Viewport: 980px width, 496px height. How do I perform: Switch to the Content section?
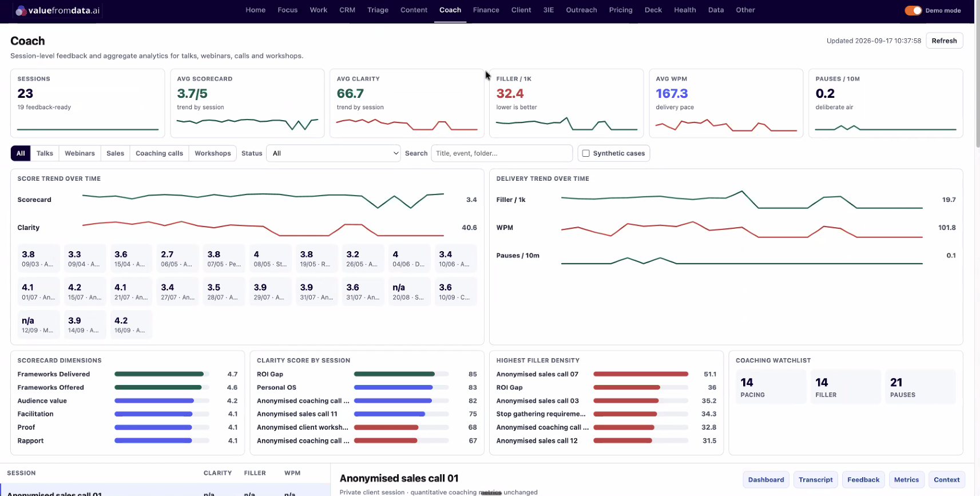(x=414, y=10)
